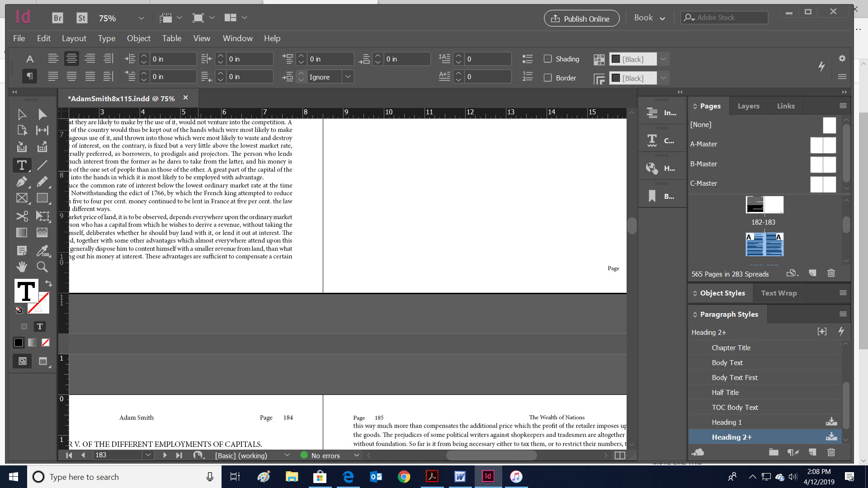Enable the Border checkbox
The width and height of the screenshot is (868, 488).
click(547, 78)
